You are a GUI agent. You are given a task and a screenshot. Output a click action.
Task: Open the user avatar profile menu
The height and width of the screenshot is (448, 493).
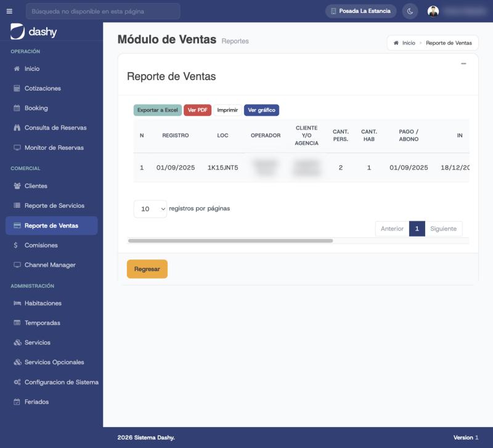point(433,11)
